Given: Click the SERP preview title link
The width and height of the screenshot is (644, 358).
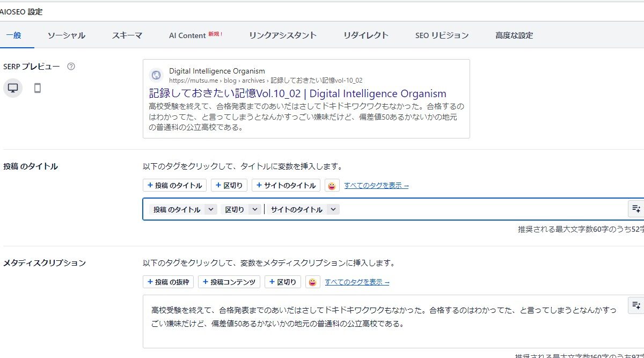Looking at the screenshot, I should click(x=297, y=93).
